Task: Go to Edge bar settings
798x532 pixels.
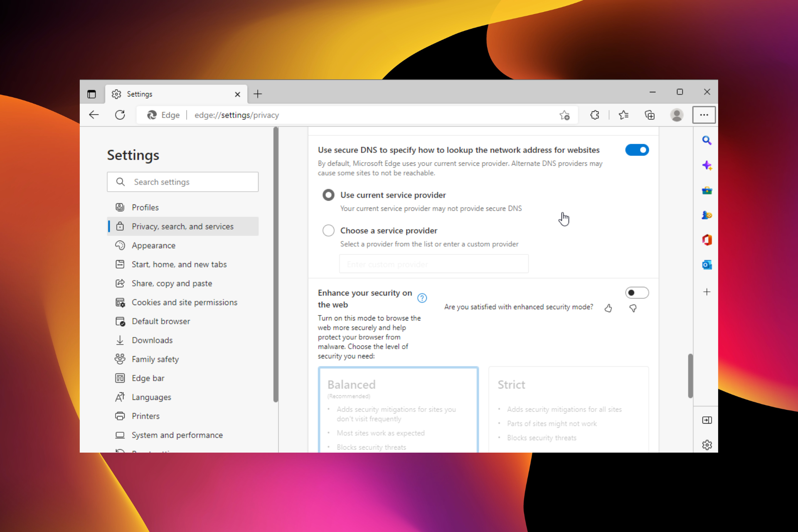Action: (x=182, y=378)
